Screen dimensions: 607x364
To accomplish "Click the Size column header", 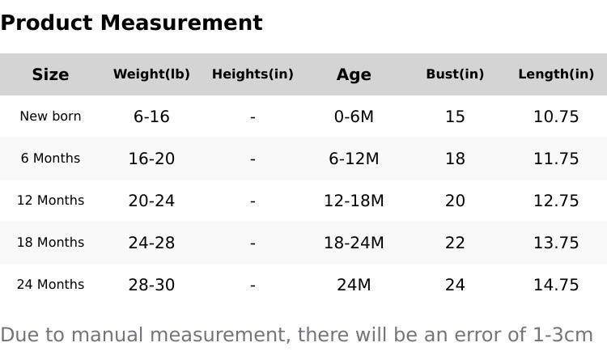I will (50, 74).
